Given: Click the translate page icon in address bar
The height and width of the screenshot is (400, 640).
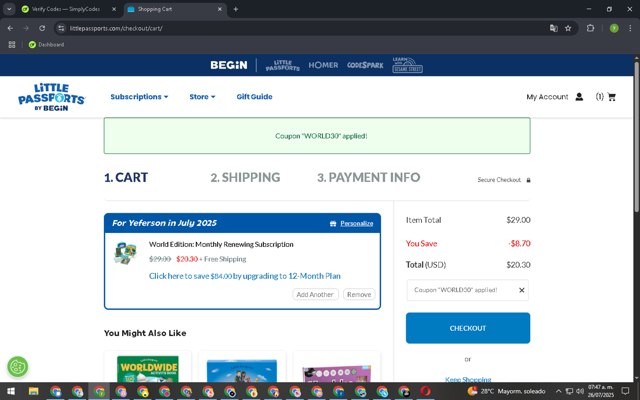Looking at the screenshot, I should (x=553, y=28).
